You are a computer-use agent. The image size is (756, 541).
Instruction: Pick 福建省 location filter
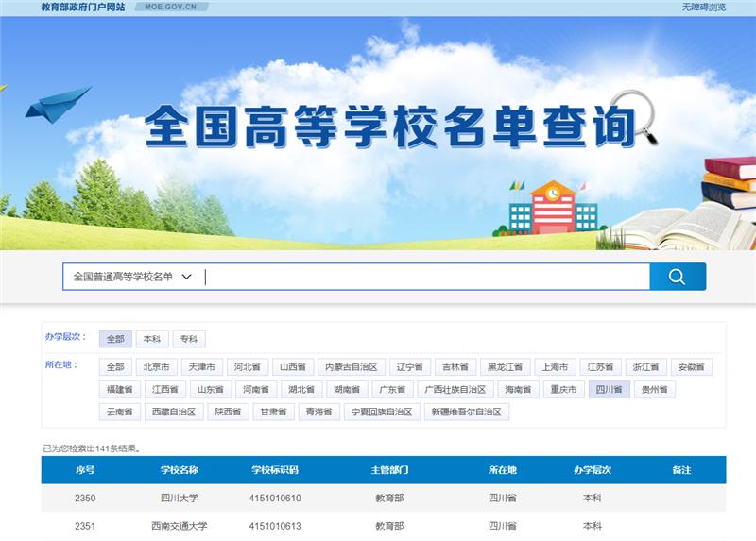pyautogui.click(x=120, y=389)
